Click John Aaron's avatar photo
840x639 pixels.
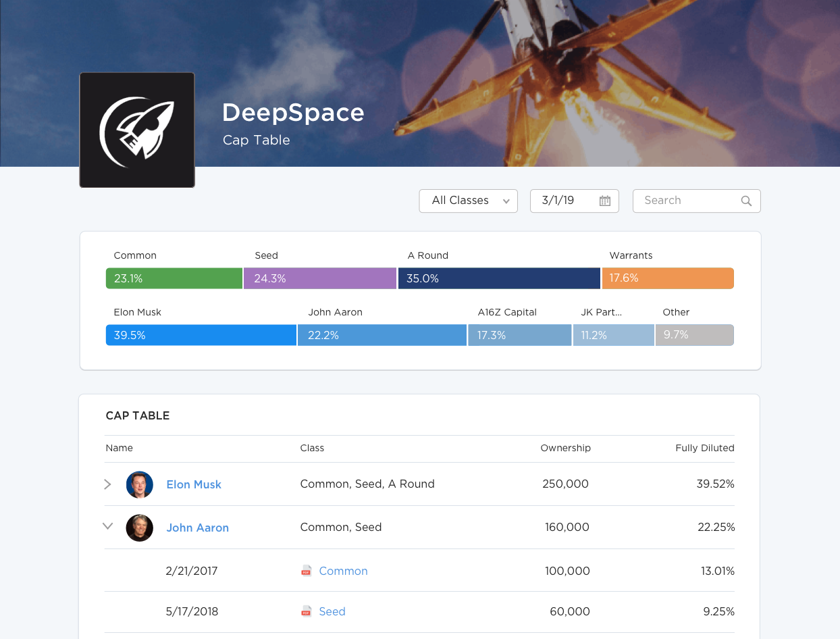point(140,528)
